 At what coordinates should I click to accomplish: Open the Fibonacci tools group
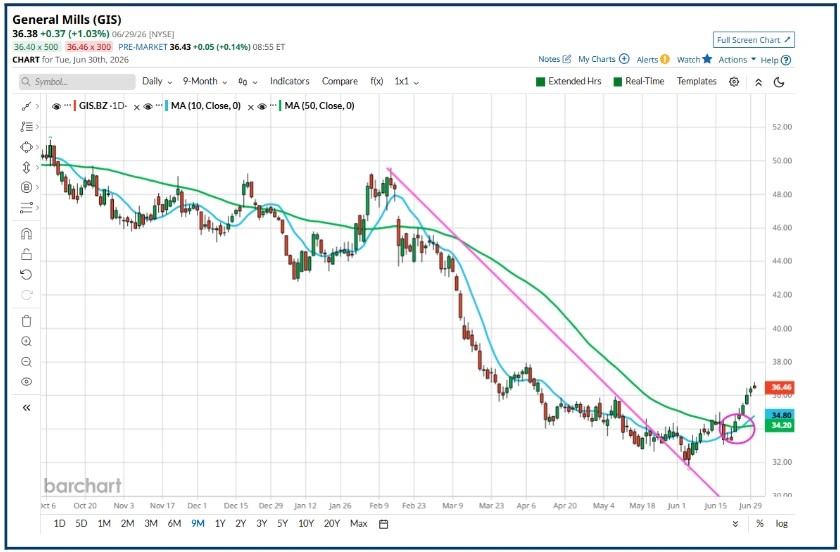point(26,126)
